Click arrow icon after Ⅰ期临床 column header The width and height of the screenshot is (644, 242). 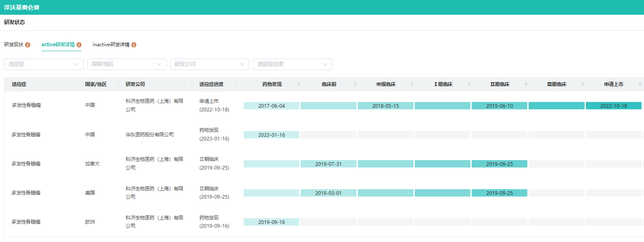(x=469, y=84)
